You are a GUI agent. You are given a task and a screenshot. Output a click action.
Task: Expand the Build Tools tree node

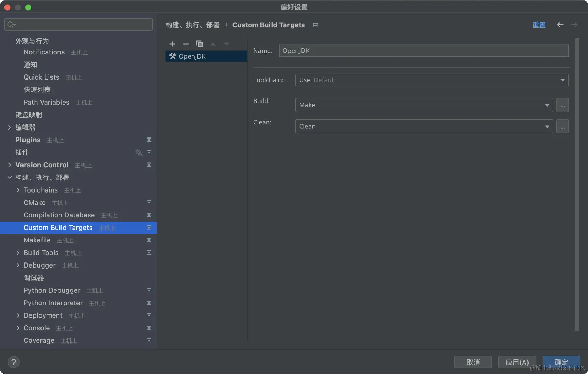point(18,253)
